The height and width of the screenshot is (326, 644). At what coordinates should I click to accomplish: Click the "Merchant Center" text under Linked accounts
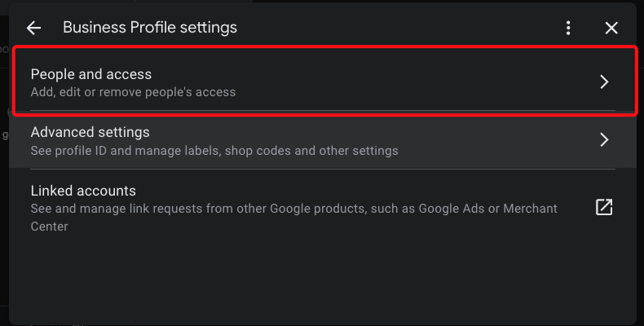coord(530,209)
